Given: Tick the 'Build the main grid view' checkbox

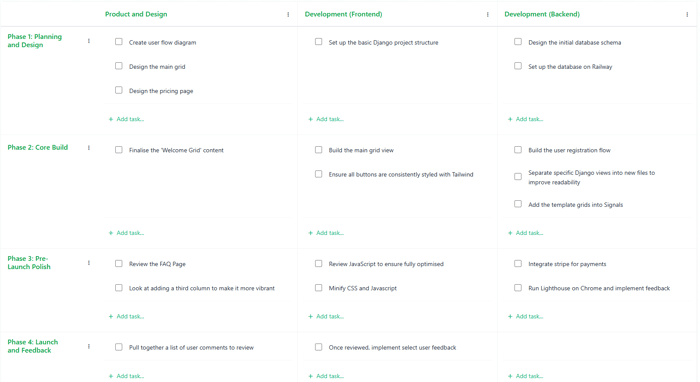Looking at the screenshot, I should (x=318, y=149).
